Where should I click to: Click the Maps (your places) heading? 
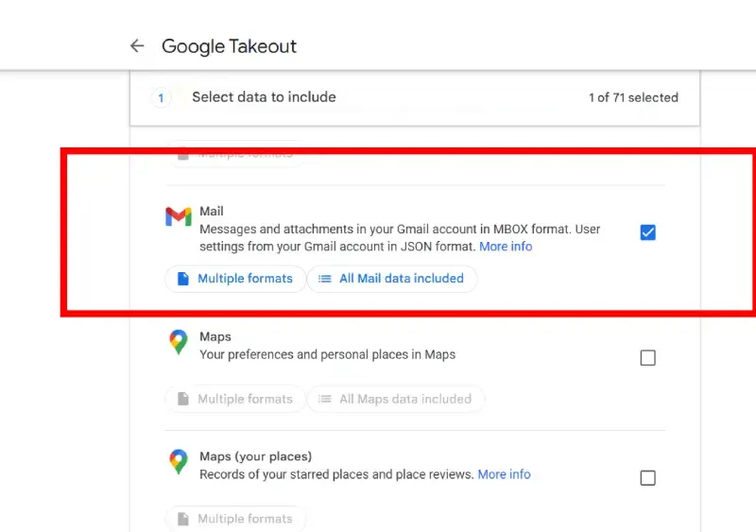[255, 456]
